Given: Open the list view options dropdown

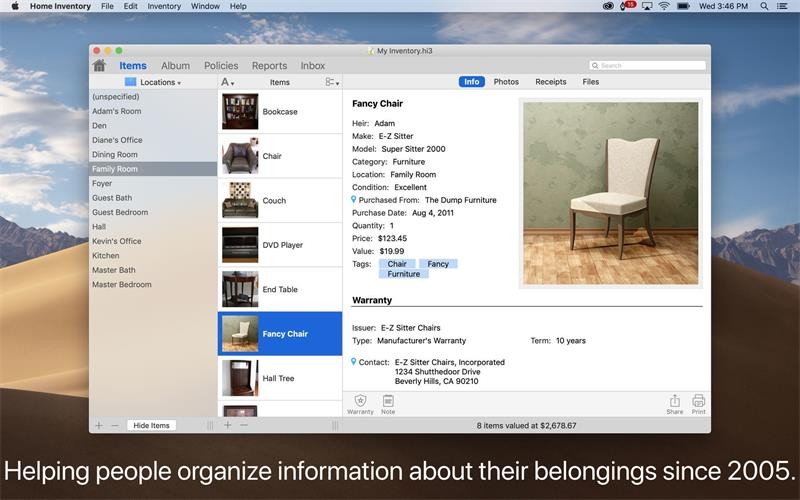Looking at the screenshot, I should pyautogui.click(x=332, y=82).
